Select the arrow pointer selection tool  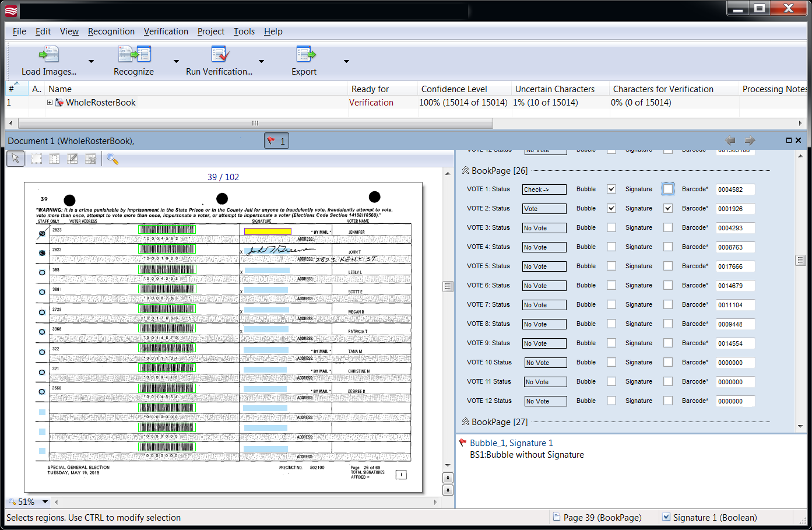coord(15,159)
